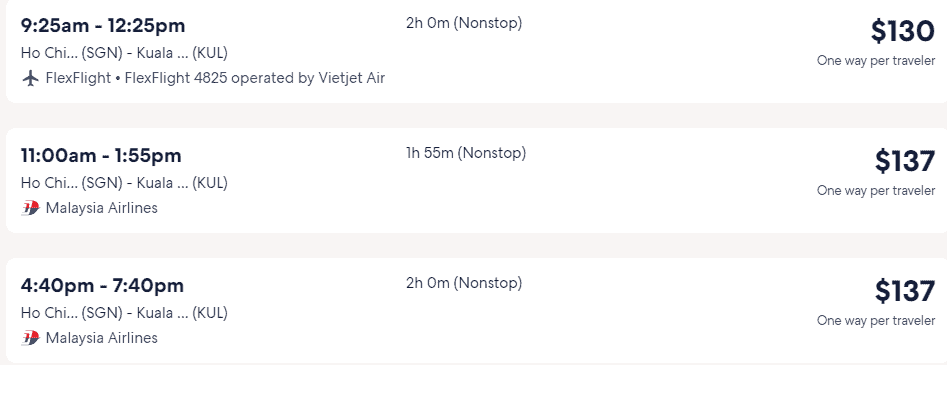The height and width of the screenshot is (403, 947).
Task: Click One way per traveler under $130
Action: pyautogui.click(x=876, y=61)
